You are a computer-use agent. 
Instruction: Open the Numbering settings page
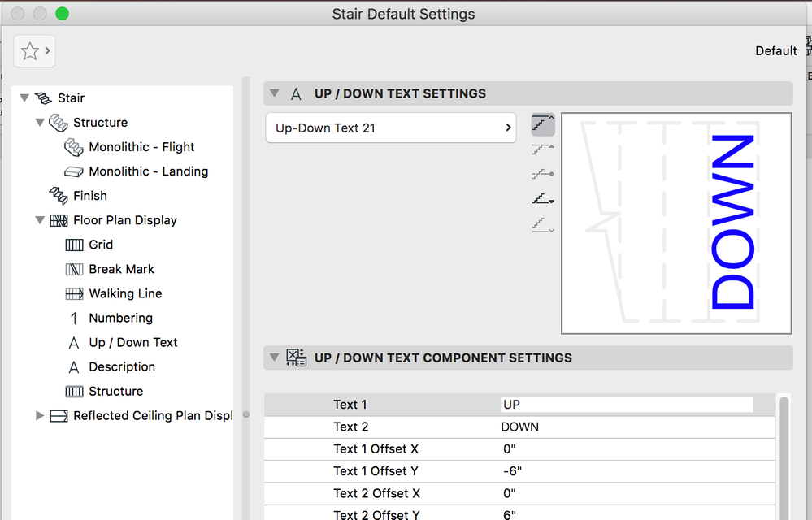(x=120, y=318)
